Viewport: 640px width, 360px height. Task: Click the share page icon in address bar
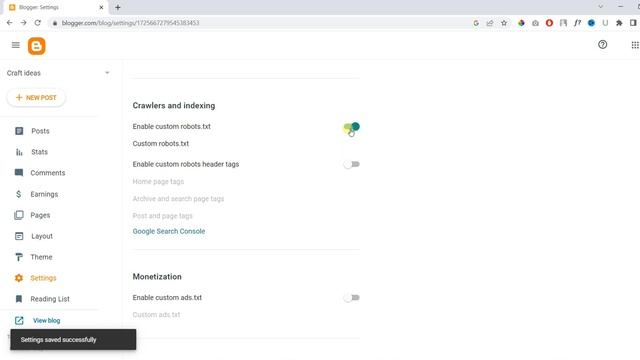[x=490, y=23]
